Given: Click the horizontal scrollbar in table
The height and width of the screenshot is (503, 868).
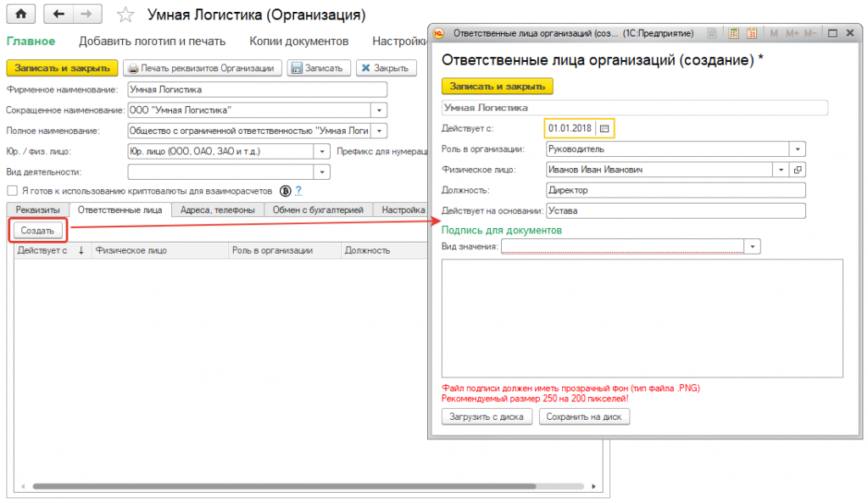Looking at the screenshot, I should pyautogui.click(x=284, y=486).
